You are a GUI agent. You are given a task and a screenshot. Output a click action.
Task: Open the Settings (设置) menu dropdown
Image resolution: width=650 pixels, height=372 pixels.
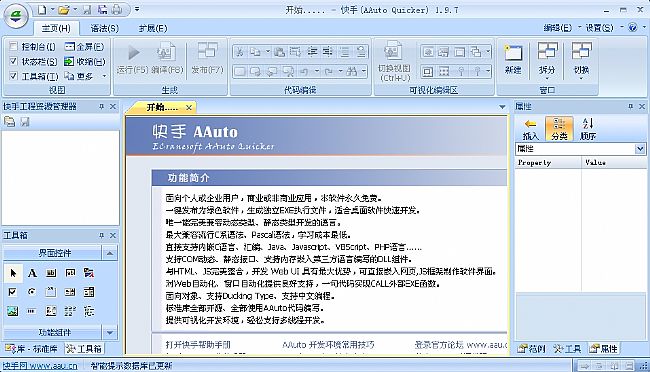pyautogui.click(x=603, y=28)
